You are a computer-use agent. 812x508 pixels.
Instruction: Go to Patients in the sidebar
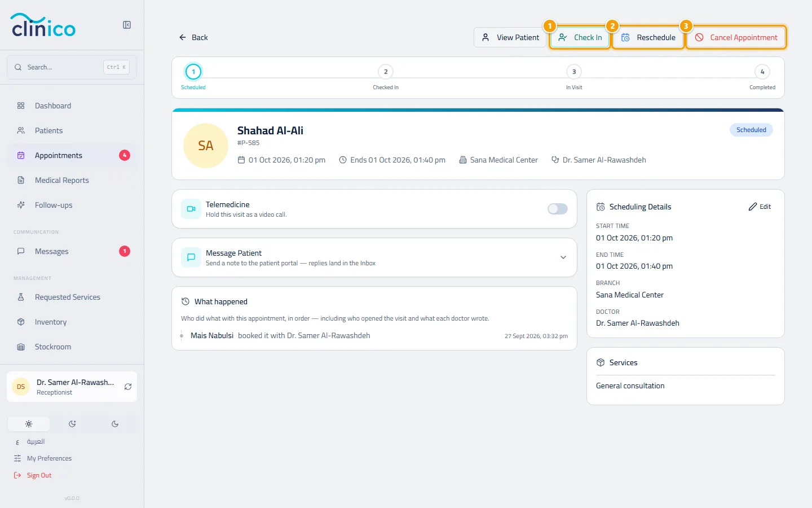pyautogui.click(x=72, y=130)
